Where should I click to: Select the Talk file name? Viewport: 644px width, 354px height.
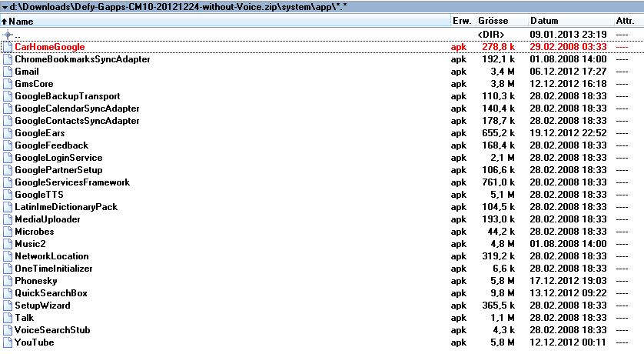[25, 319]
